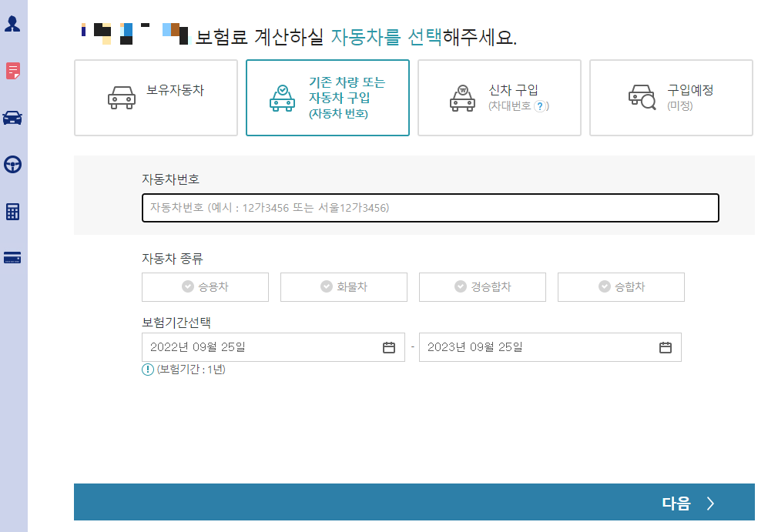Click the 2022년 09월 25일 start date field
Viewport: 778px width, 532px height.
273,347
